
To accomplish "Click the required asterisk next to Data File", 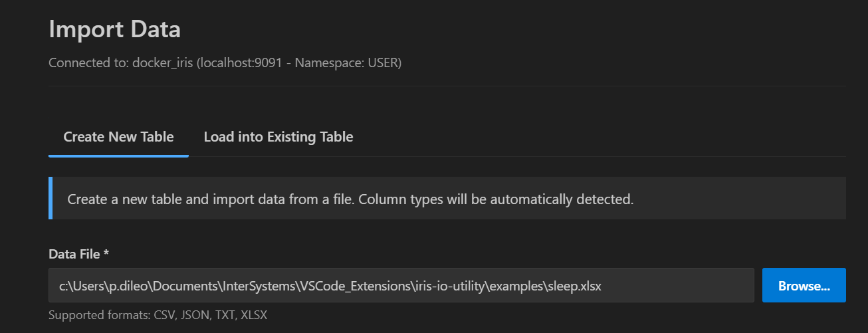I will click(106, 253).
